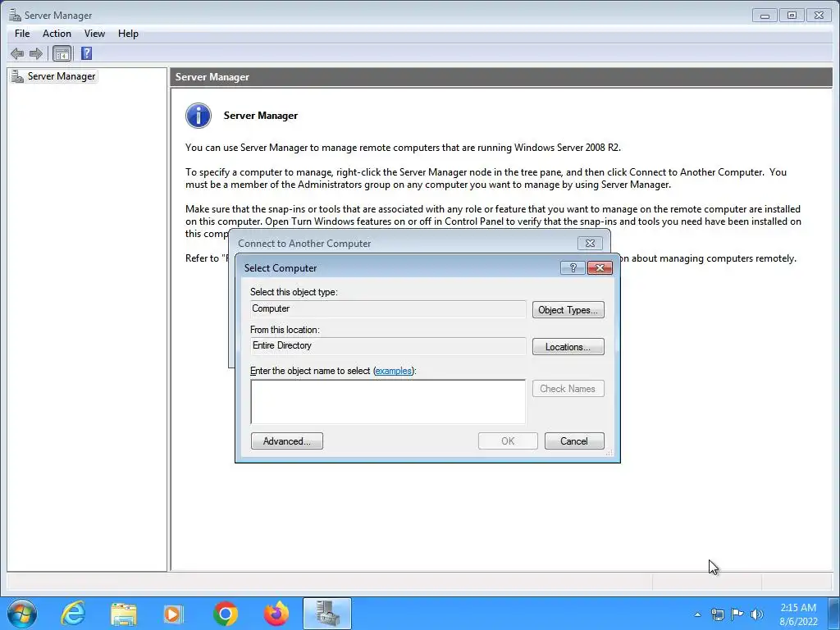The height and width of the screenshot is (630, 840).
Task: Cancel the Select Computer dialog
Action: pos(573,441)
